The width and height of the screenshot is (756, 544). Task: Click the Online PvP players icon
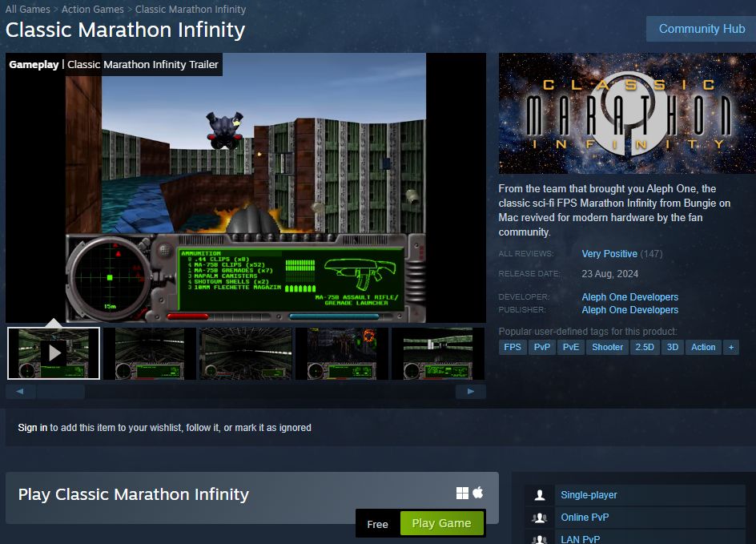pyautogui.click(x=540, y=518)
